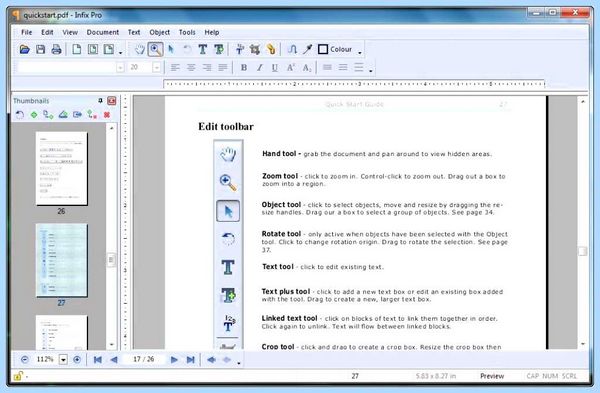Zoom in with the plus magnifier icon
Image resolution: width=600 pixels, height=393 pixels.
[77, 359]
